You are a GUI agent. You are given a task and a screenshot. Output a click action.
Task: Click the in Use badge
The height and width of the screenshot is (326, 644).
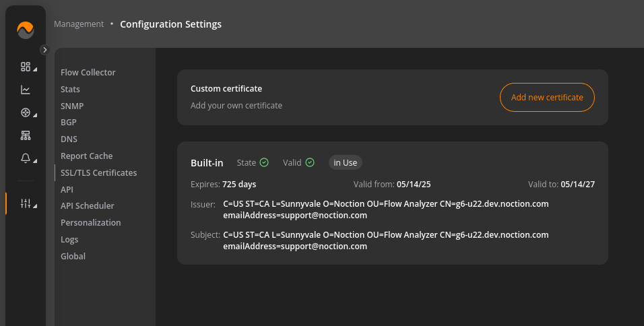pyautogui.click(x=346, y=162)
